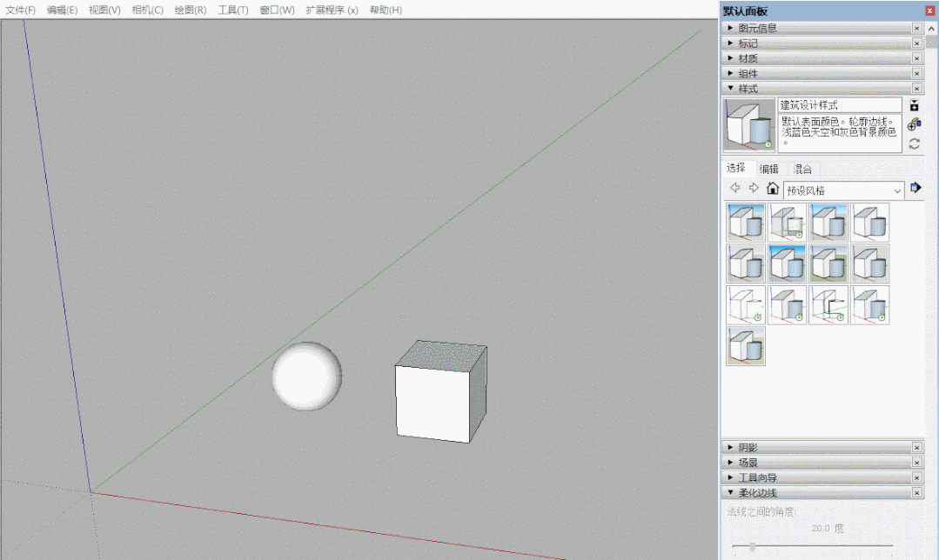Open the 相机(C) menu
939x560 pixels.
147,10
